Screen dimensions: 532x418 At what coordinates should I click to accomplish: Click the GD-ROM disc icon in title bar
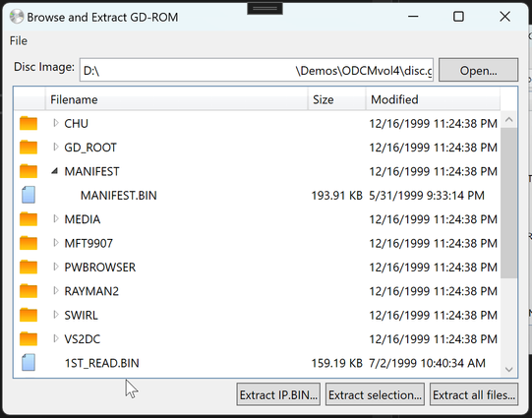(17, 17)
